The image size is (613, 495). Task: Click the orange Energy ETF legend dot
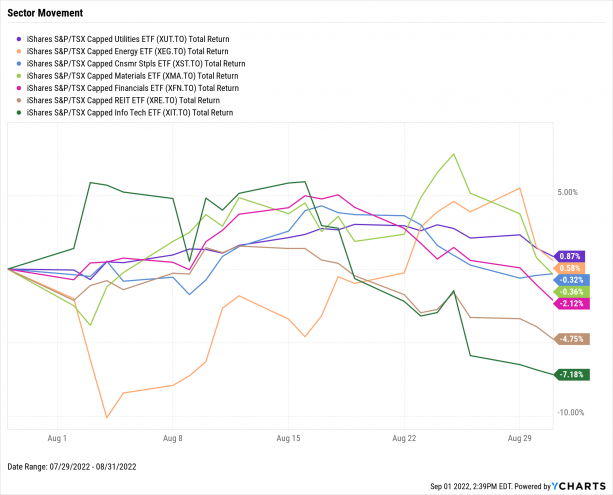click(x=14, y=51)
